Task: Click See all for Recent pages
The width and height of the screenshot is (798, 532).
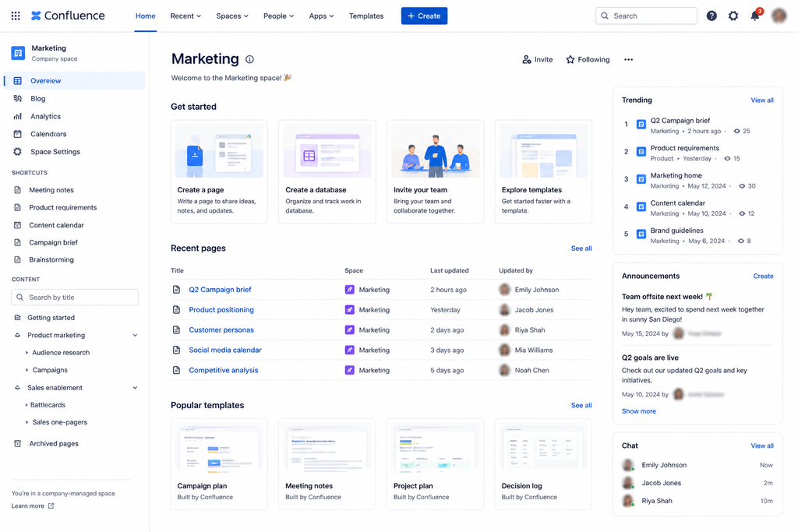Action: point(581,248)
